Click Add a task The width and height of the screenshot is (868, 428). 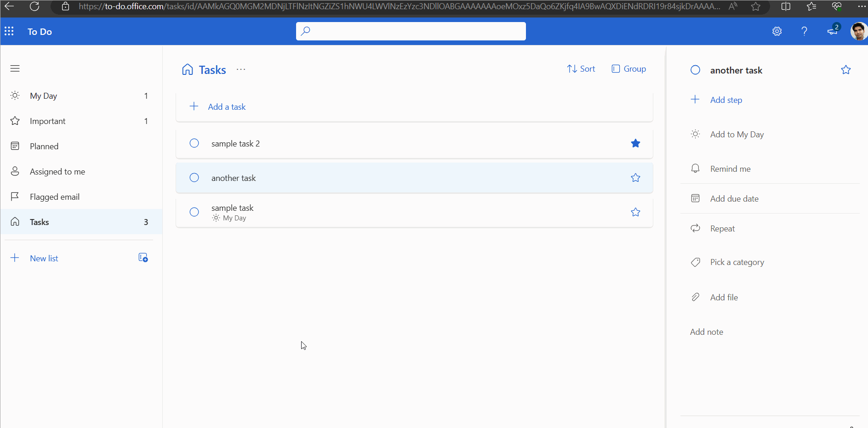tap(226, 107)
